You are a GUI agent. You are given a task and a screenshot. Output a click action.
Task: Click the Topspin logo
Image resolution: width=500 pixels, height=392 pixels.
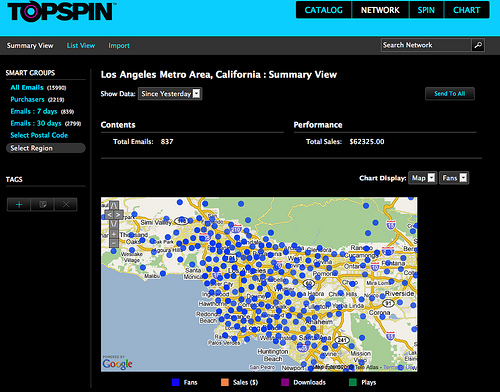(62, 11)
